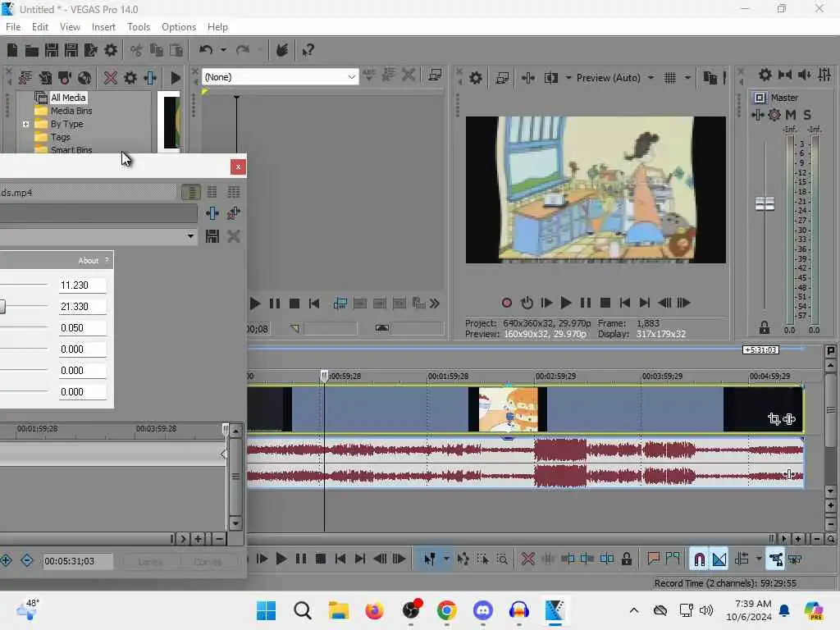
Task: Remove selected media with red X icon
Action: click(x=111, y=78)
